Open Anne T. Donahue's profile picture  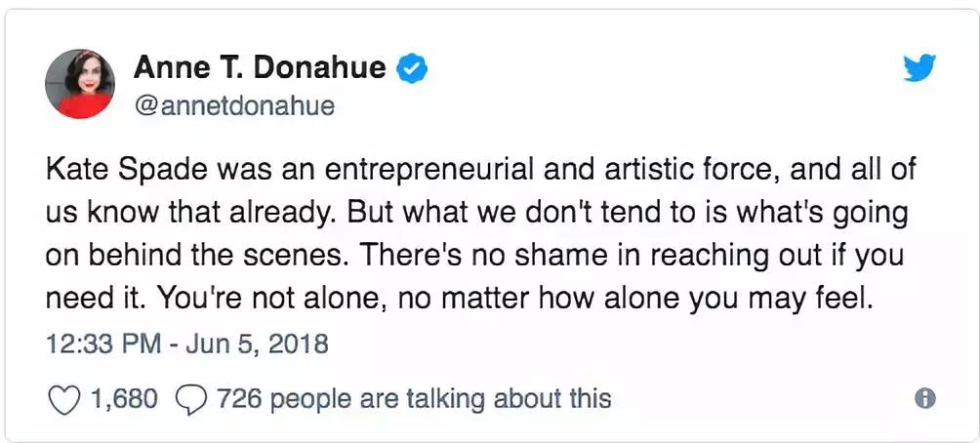(x=81, y=82)
